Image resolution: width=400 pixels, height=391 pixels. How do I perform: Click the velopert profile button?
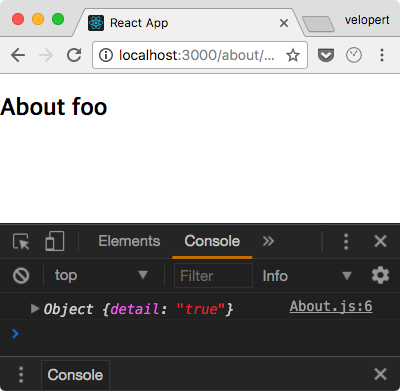pos(367,20)
